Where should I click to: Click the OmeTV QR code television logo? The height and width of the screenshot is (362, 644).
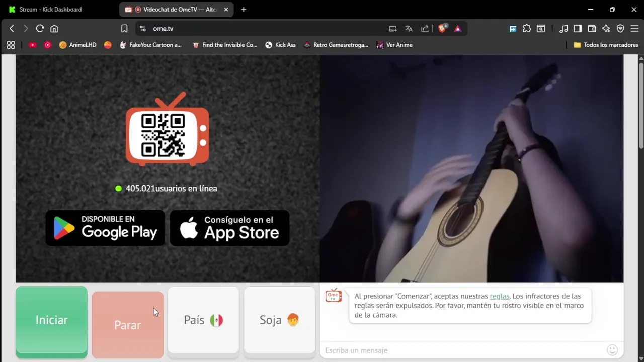[x=167, y=129]
